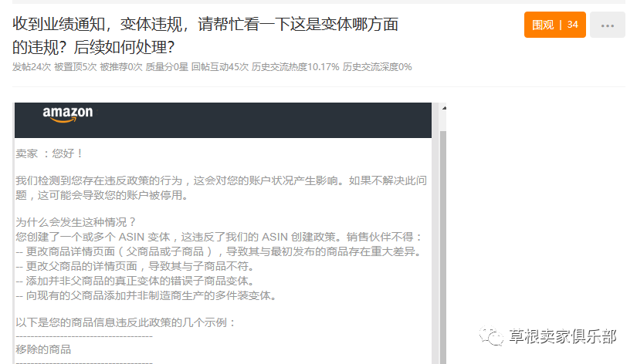Click the email scrollbar thumb
Image resolution: width=637 pixels, height=364 pixels.
click(443, 247)
